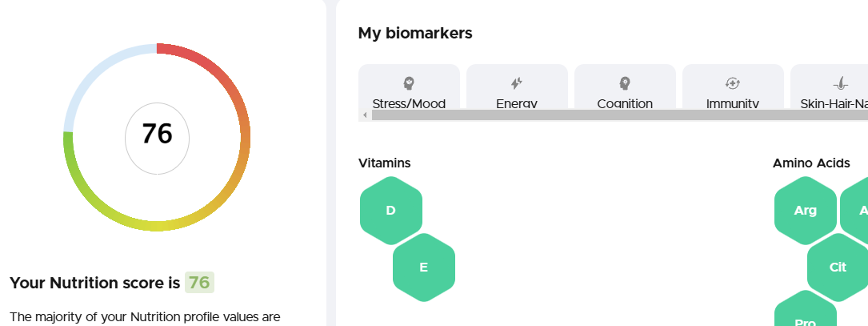Click the green 76 score badge
Image resolution: width=868 pixels, height=326 pixels.
199,283
